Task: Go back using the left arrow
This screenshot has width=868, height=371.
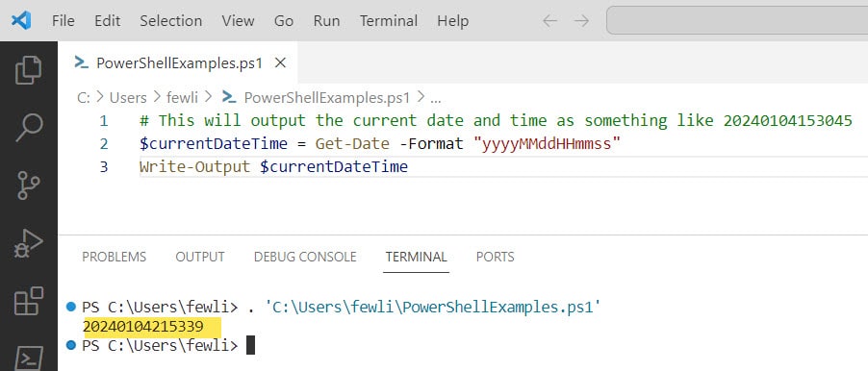Action: coord(549,21)
